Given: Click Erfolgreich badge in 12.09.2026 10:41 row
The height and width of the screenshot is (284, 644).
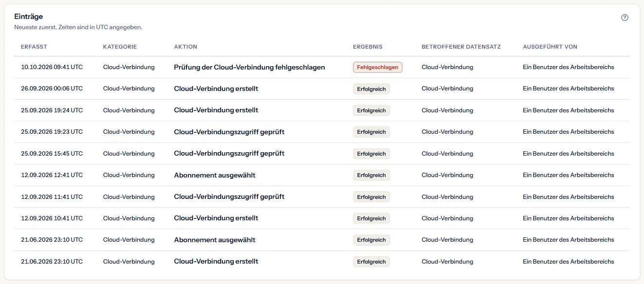Looking at the screenshot, I should pos(371,218).
